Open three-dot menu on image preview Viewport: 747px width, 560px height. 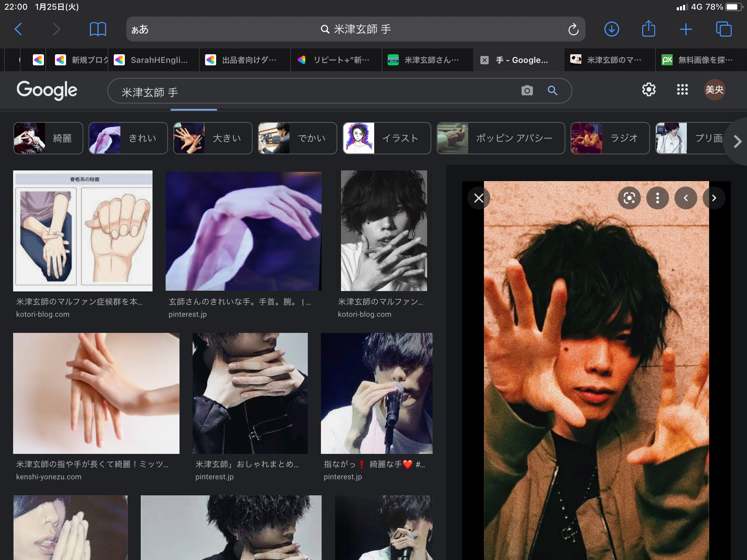657,198
